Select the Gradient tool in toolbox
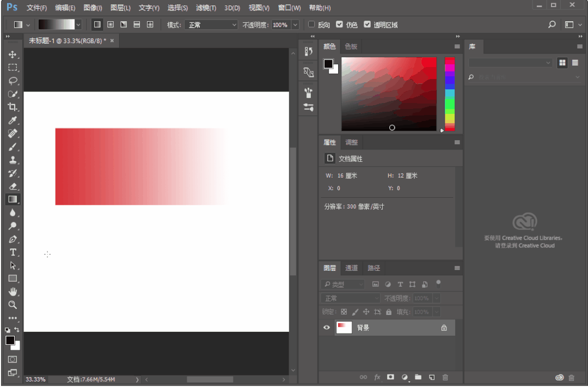The image size is (588, 388). pos(13,199)
